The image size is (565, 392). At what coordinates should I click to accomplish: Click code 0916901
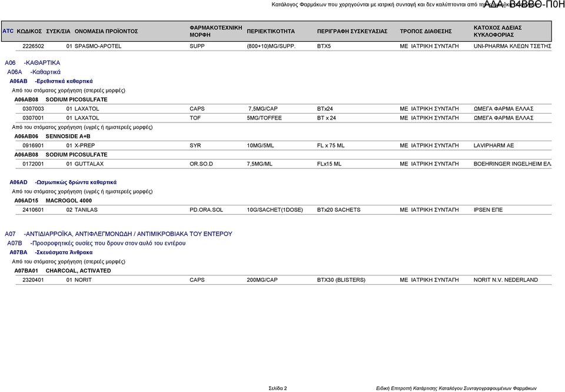coord(33,145)
